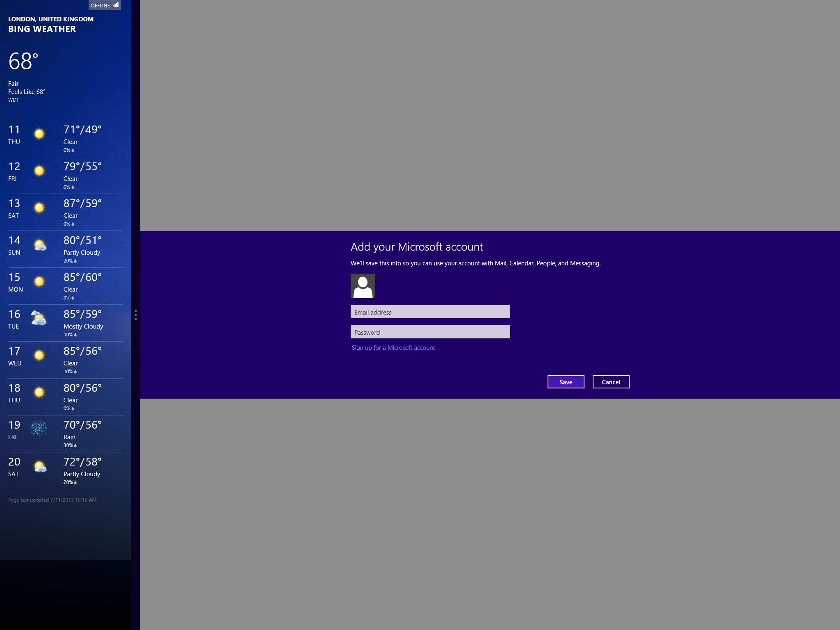Open Sign up for a Microsoft account link
The image size is (840, 630).
(x=393, y=348)
